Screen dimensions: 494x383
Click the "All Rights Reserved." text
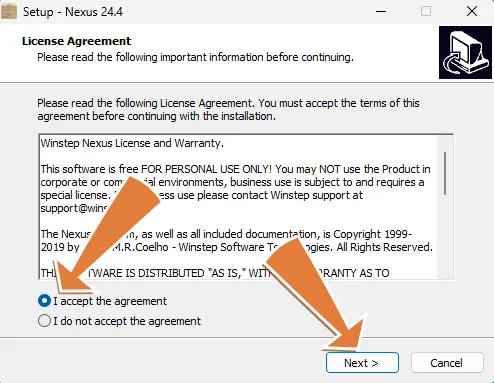tap(385, 247)
